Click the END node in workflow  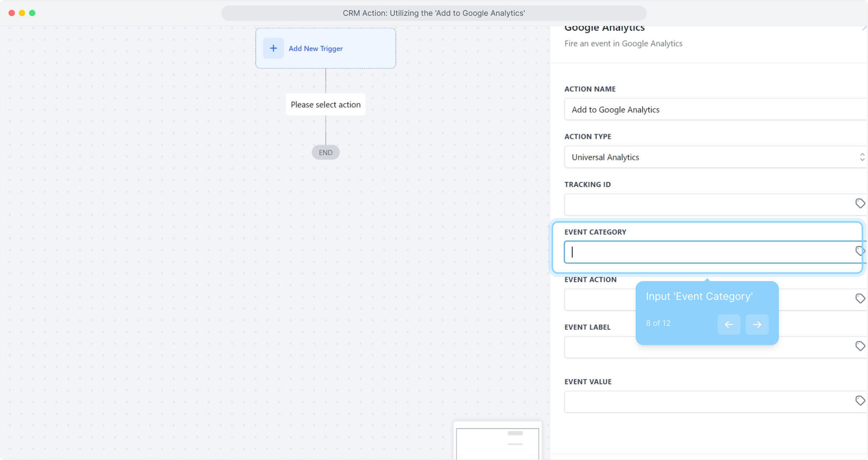(x=325, y=152)
